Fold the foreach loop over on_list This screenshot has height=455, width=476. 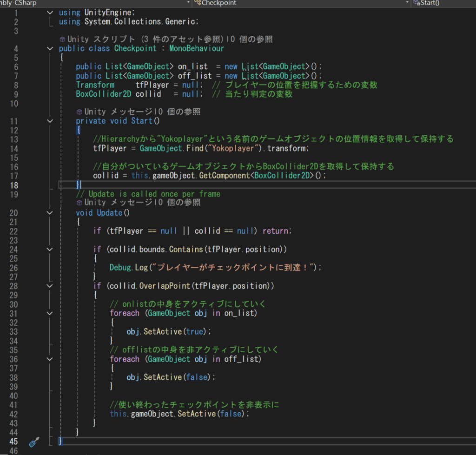click(50, 313)
